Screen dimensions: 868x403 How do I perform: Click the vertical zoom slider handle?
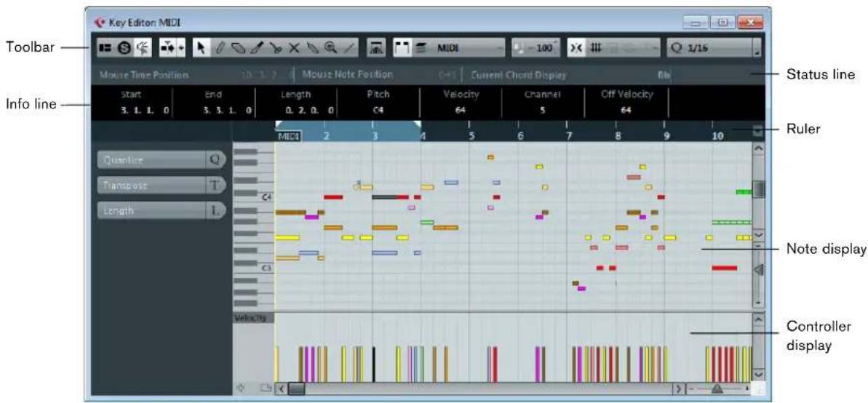click(759, 270)
